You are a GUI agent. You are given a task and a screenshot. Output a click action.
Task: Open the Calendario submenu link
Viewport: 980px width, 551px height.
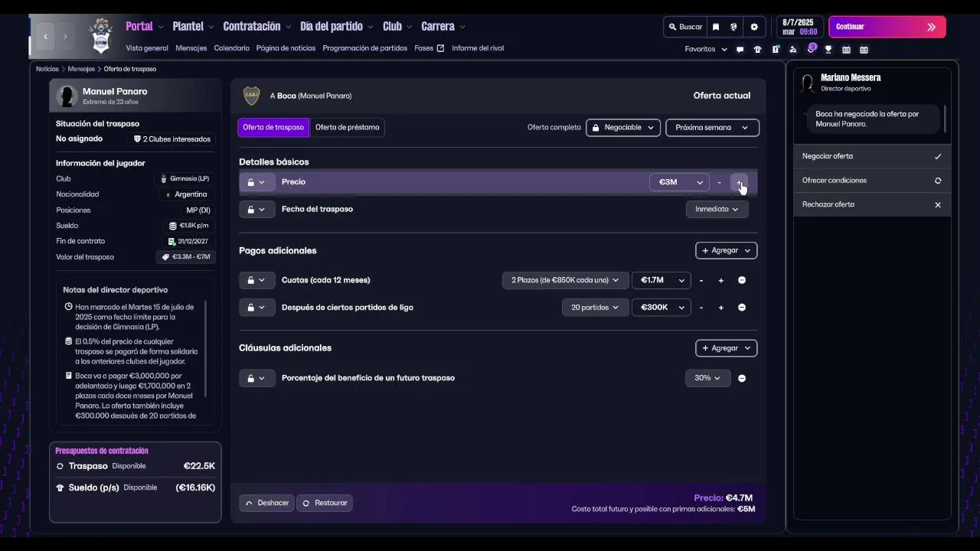tap(232, 48)
